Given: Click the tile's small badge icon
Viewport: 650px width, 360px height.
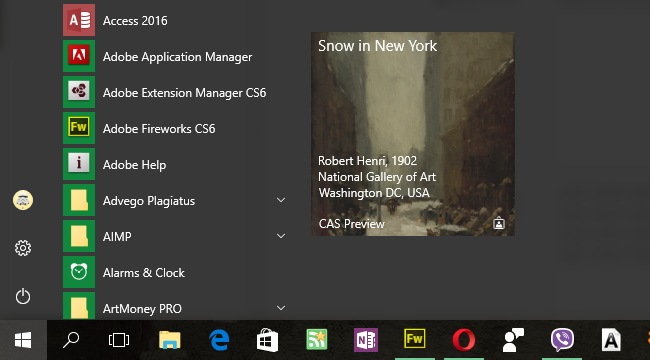Looking at the screenshot, I should 499,224.
